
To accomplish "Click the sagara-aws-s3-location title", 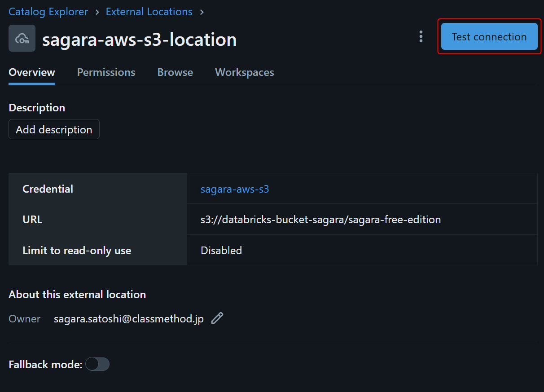I will 140,40.
